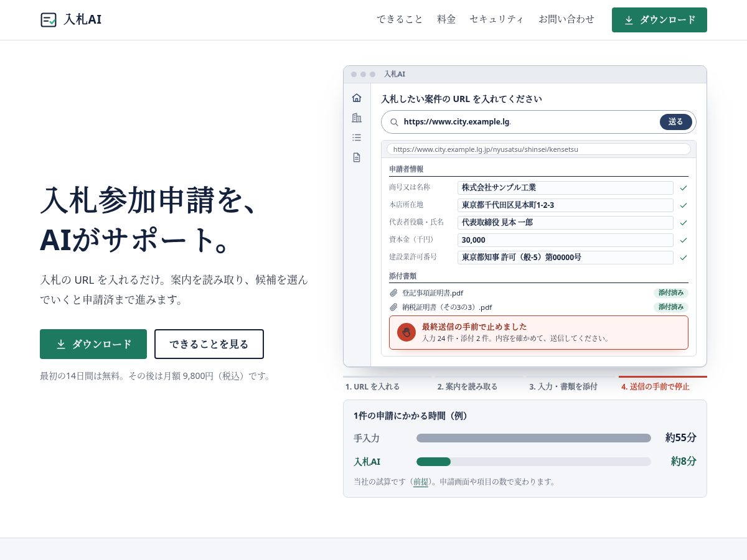Click 添付済み badge for 納税証明書 pdf
Viewport: 747px width, 560px height.
pos(671,307)
